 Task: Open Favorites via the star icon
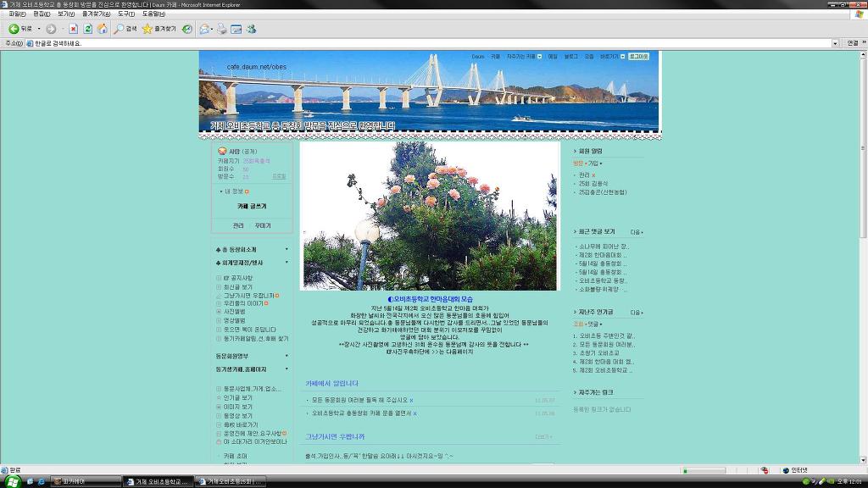point(147,29)
